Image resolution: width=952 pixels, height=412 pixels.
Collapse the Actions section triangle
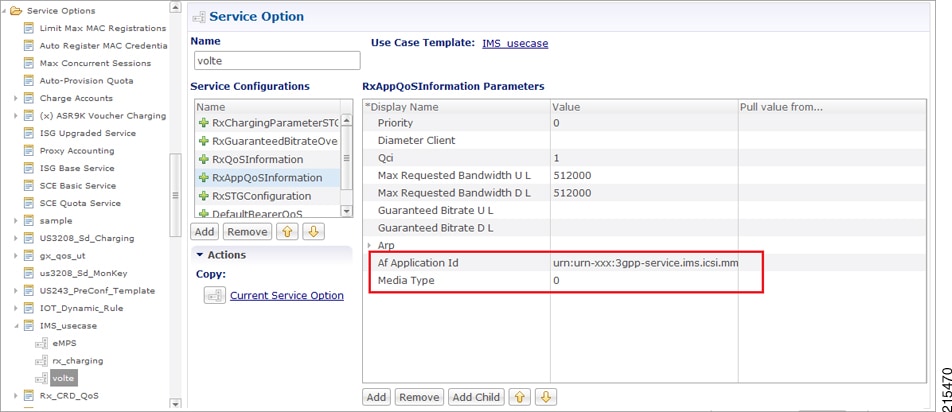[x=199, y=255]
